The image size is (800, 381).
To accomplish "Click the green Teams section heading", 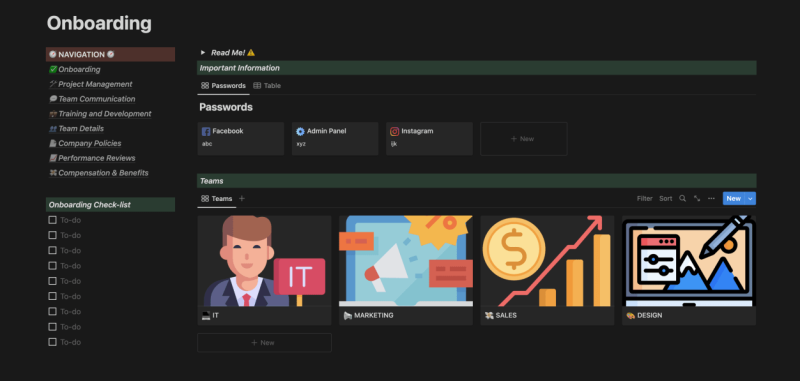I will pyautogui.click(x=477, y=181).
